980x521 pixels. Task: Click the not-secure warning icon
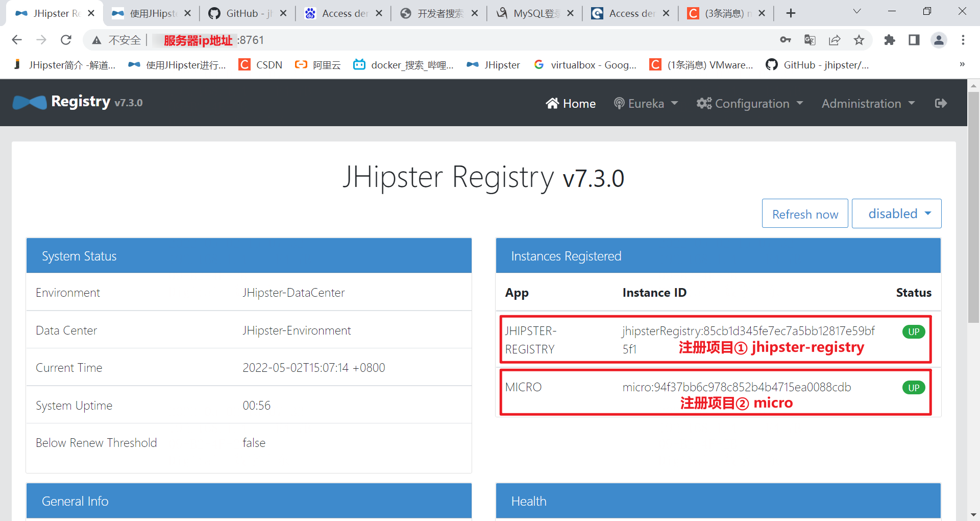point(96,40)
